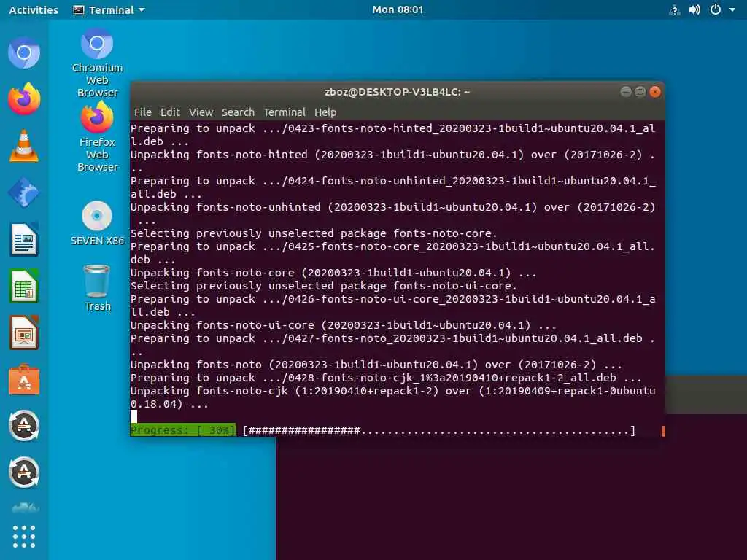Open the File menu
This screenshot has width=747, height=560.
[x=143, y=112]
